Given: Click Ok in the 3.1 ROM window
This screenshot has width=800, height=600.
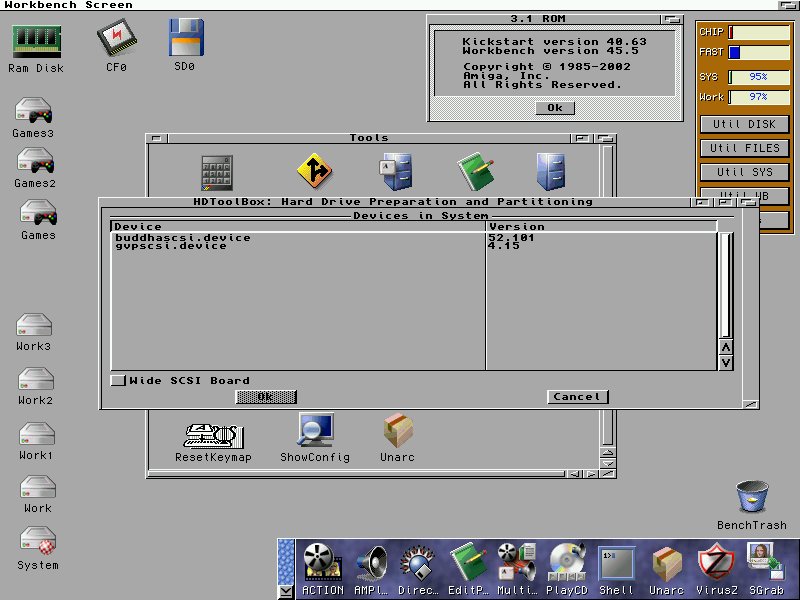Looking at the screenshot, I should tap(555, 108).
